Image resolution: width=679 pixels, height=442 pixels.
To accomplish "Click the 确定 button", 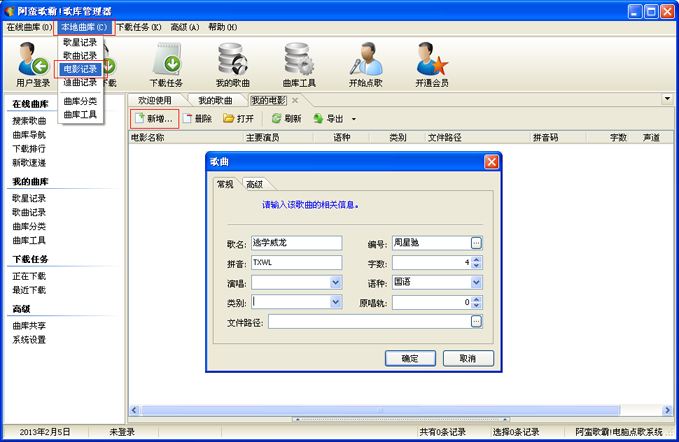I will point(410,358).
